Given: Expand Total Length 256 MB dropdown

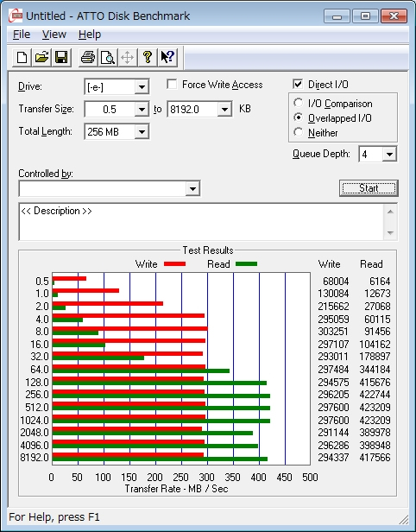Looking at the screenshot, I should coord(142,131).
